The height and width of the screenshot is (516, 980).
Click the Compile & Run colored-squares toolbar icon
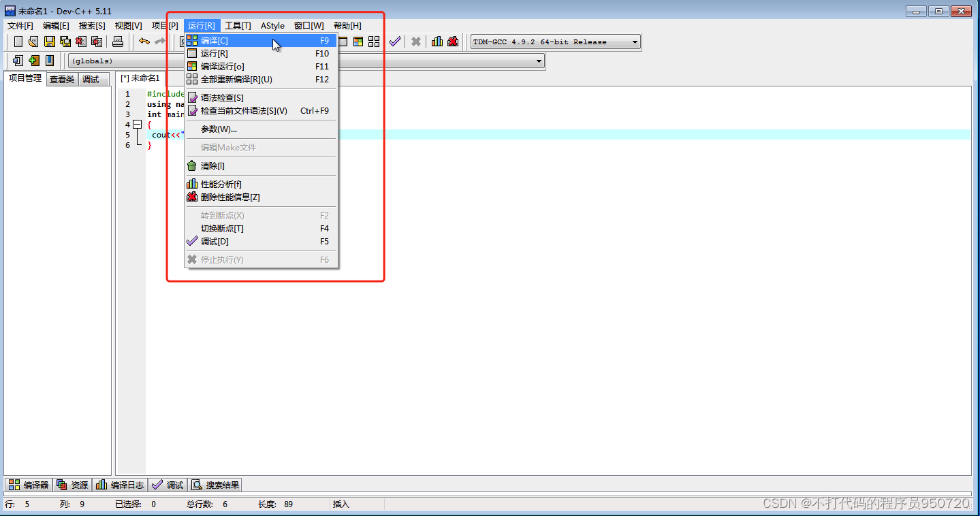358,42
